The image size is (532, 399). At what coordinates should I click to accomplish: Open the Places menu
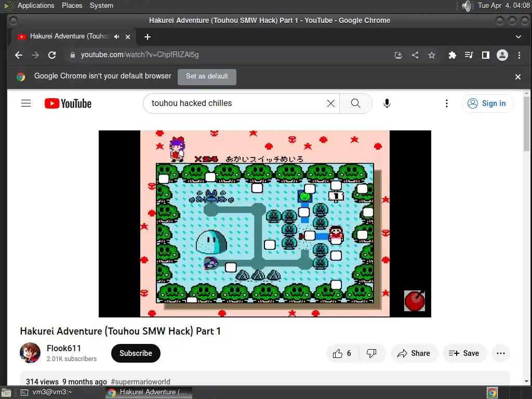72,5
